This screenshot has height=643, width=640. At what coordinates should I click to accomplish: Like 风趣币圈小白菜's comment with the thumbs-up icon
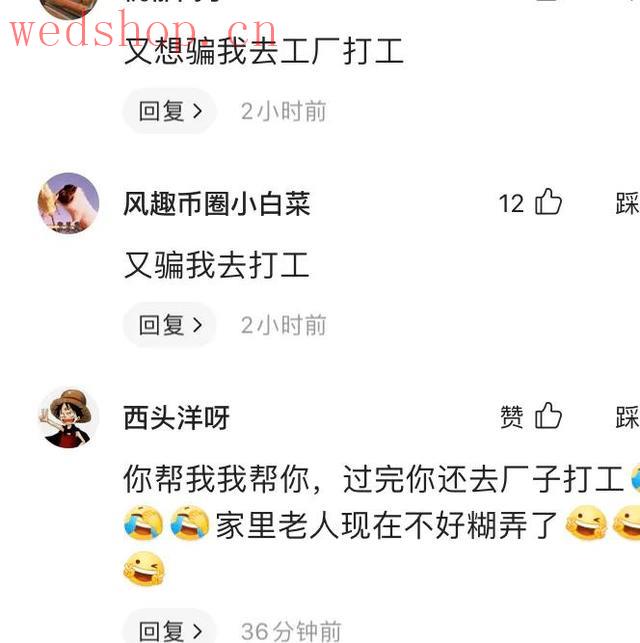[x=548, y=202]
